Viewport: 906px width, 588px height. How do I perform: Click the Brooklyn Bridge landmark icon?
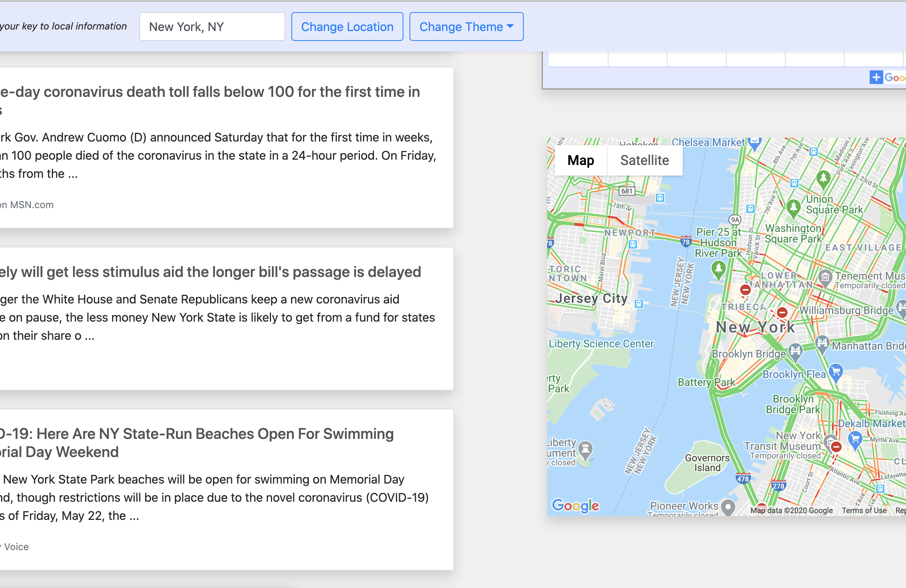795,350
